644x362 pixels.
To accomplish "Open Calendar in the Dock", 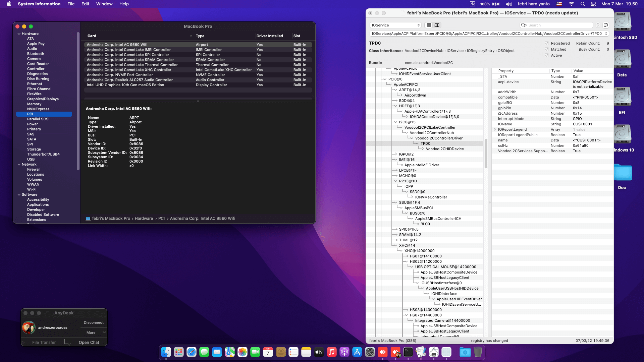I will tap(268, 352).
